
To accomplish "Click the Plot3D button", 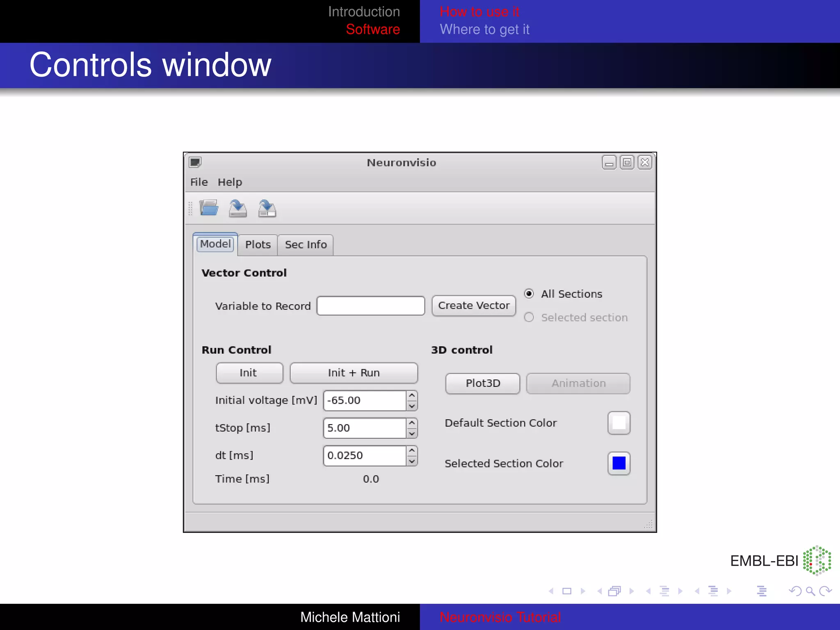I will pyautogui.click(x=483, y=383).
